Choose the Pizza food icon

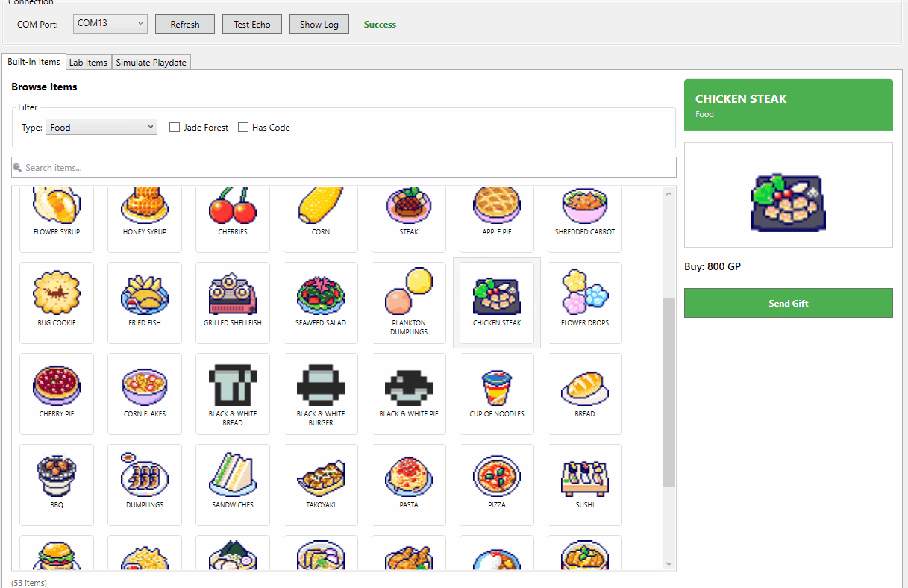coord(497,484)
